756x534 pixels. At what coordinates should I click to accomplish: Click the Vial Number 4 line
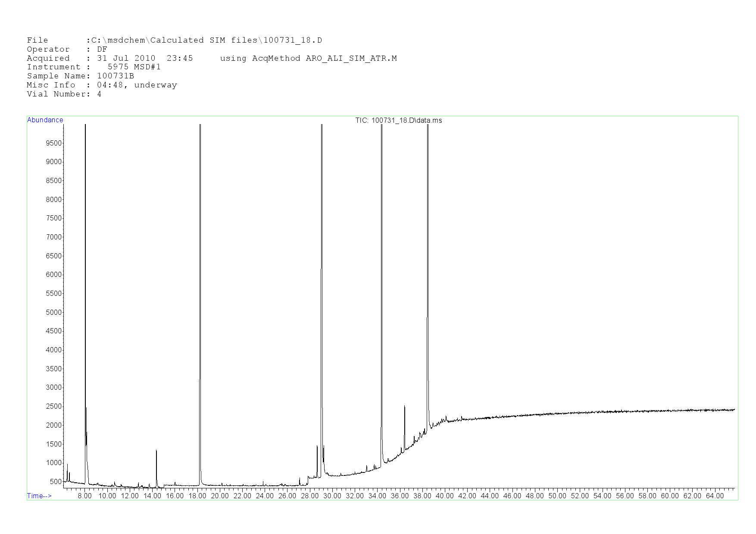click(x=64, y=94)
